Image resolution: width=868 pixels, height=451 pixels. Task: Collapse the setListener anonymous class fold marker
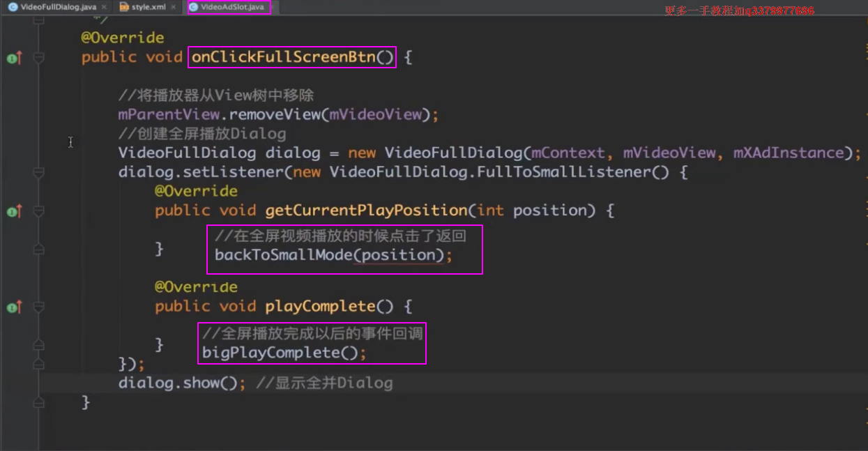click(x=38, y=172)
